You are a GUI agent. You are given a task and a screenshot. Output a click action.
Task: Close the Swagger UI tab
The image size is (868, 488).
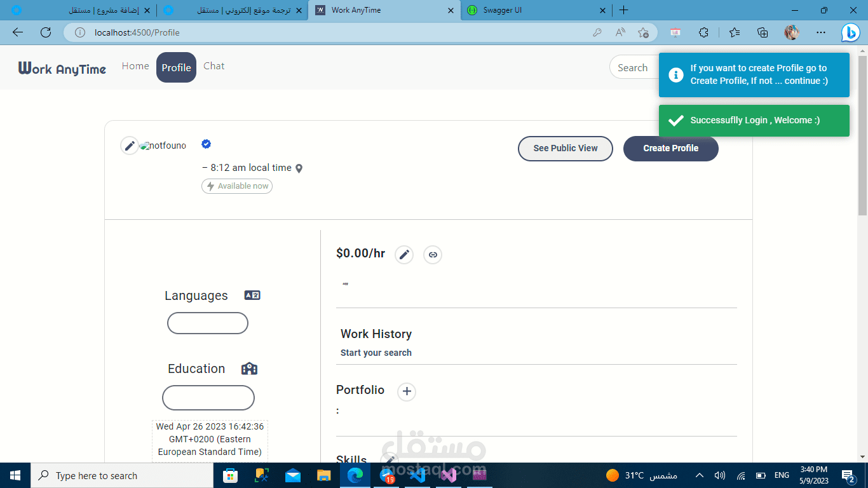click(603, 10)
